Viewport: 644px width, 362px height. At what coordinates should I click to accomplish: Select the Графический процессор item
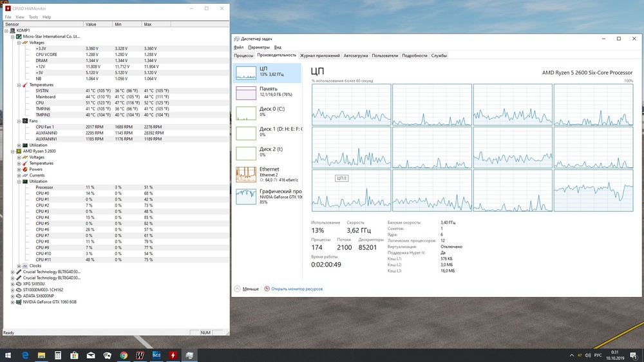(267, 196)
